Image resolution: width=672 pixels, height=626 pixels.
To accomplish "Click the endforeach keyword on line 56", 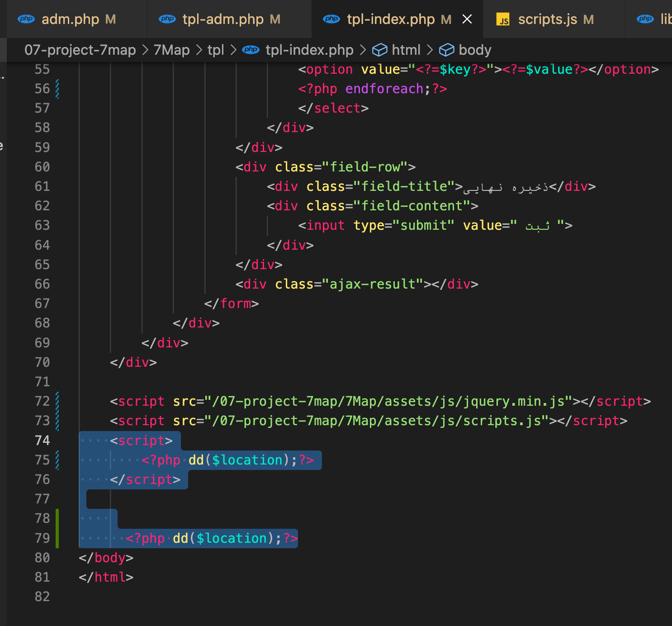I will (x=384, y=89).
